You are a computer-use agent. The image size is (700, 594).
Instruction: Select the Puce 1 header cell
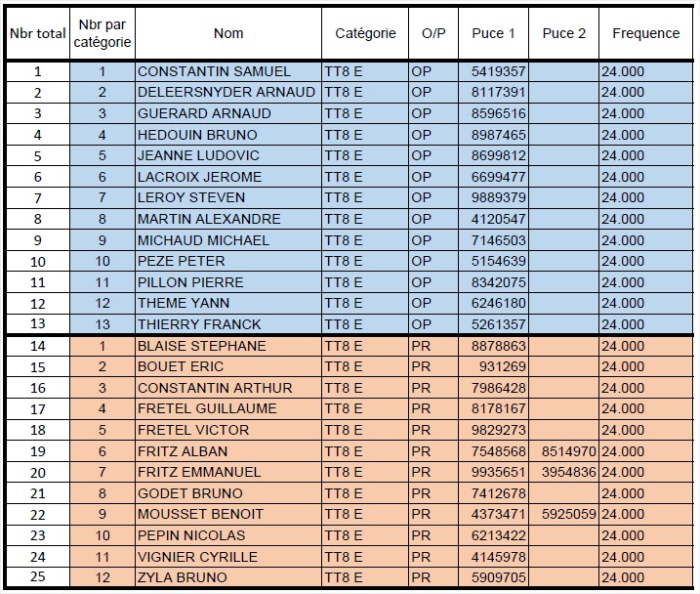[x=493, y=33]
